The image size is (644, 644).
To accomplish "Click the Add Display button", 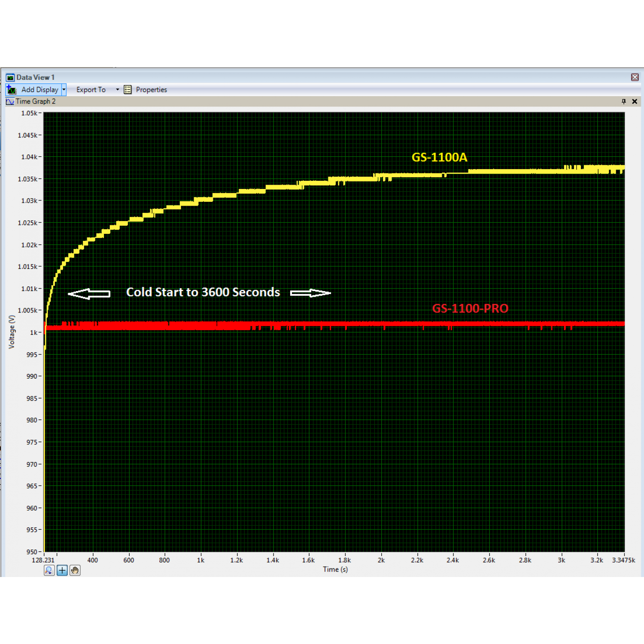I will [x=34, y=90].
